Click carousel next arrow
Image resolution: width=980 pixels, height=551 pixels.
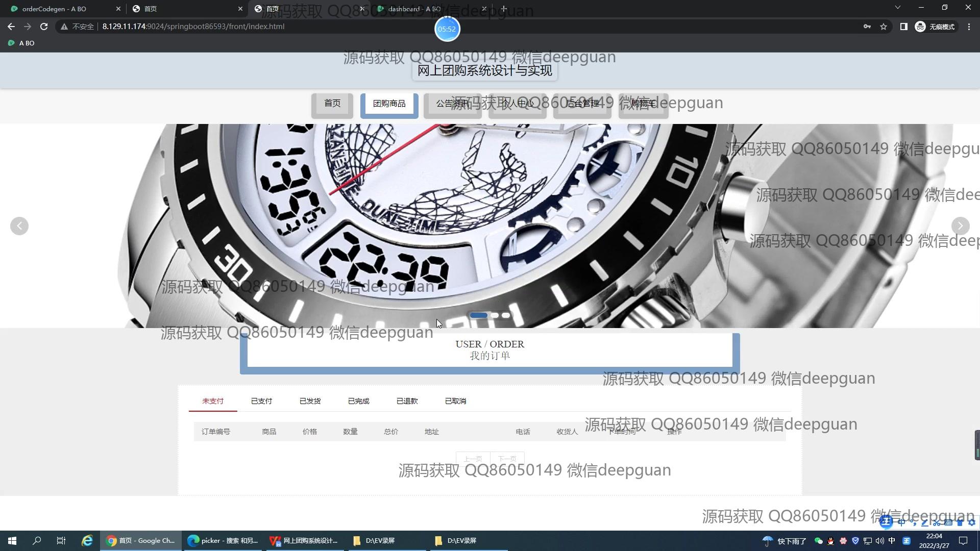click(960, 226)
